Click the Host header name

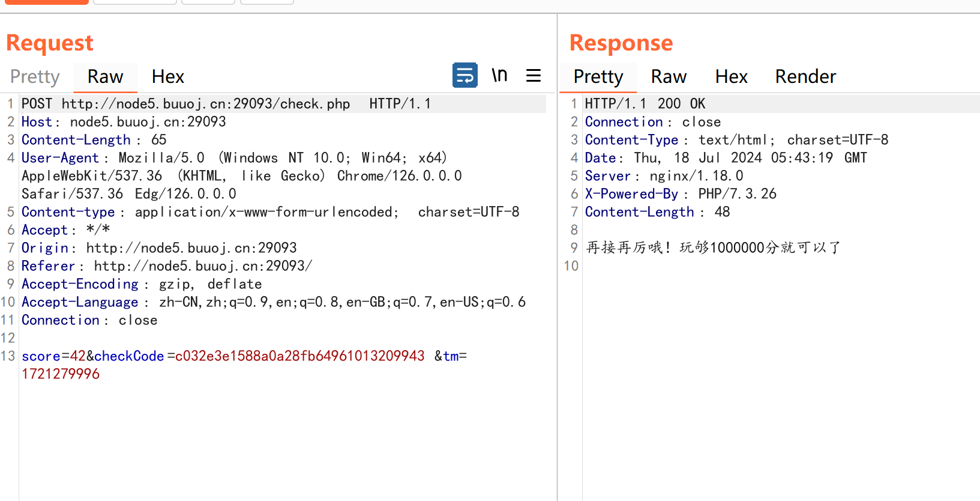tap(37, 122)
